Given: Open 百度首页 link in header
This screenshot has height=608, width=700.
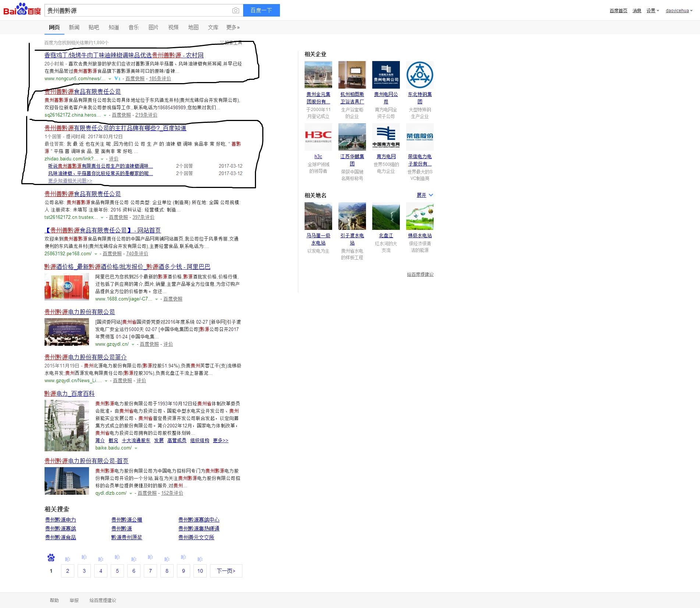Looking at the screenshot, I should point(618,11).
